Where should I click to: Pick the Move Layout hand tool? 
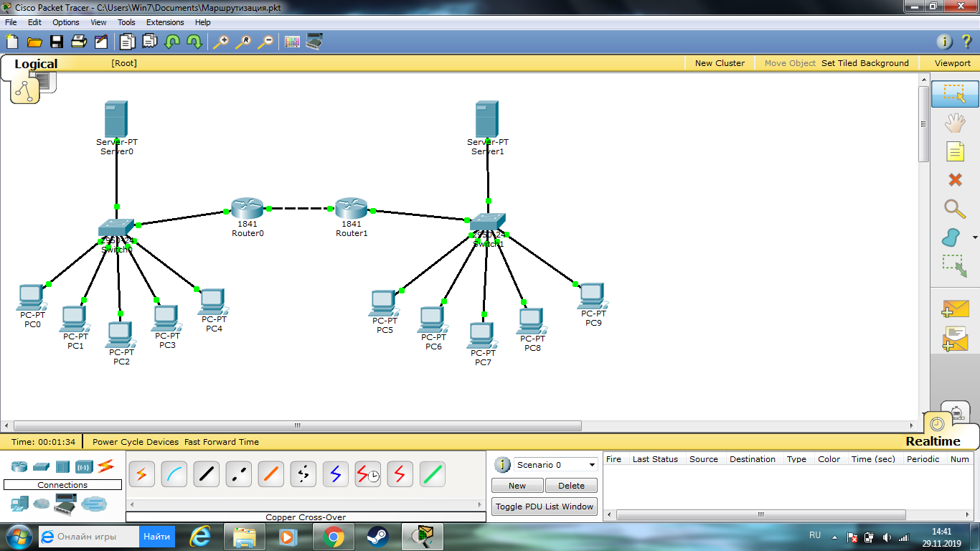click(x=955, y=123)
